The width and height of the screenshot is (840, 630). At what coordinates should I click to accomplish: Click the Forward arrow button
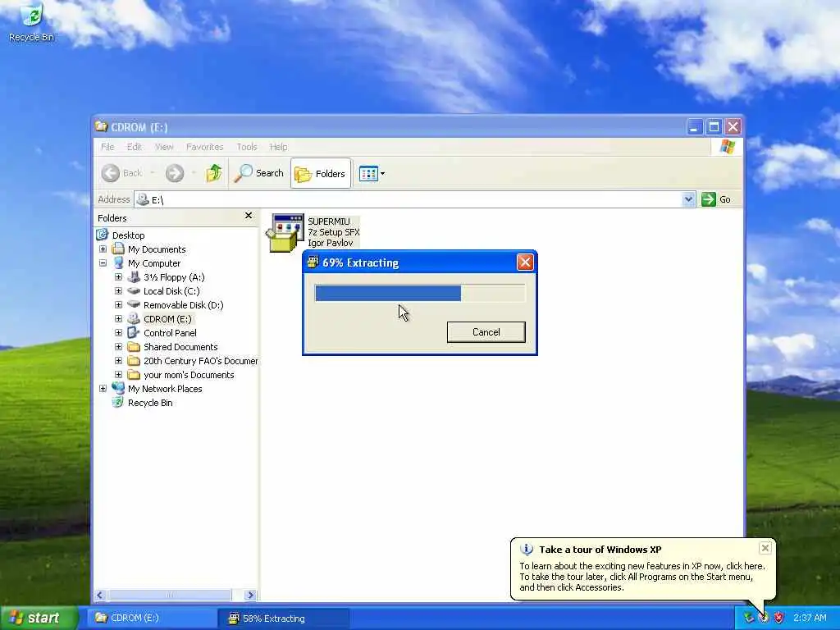175,173
